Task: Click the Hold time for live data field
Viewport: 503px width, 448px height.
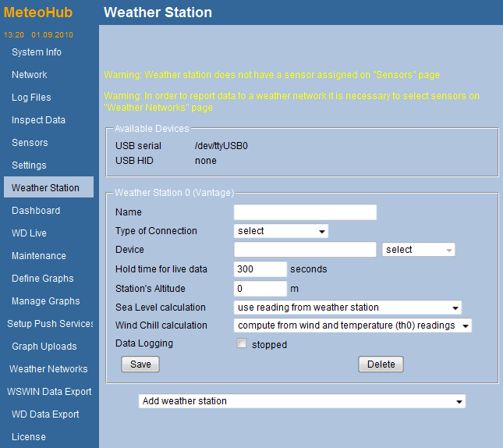Action: click(x=260, y=269)
